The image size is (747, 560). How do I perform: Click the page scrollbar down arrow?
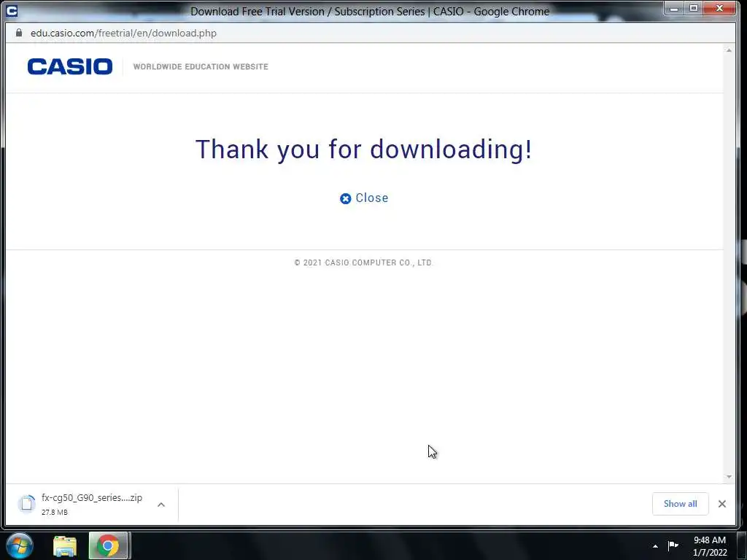(x=729, y=477)
